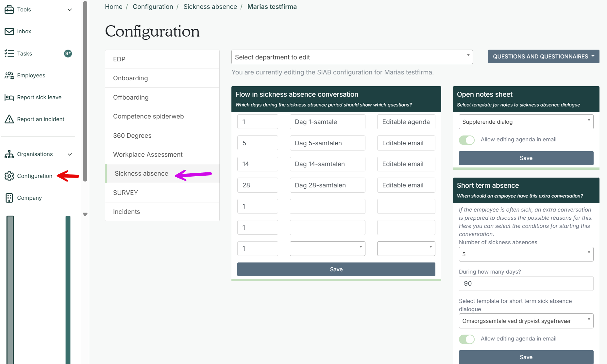Click the day field containing 5

coord(258,143)
